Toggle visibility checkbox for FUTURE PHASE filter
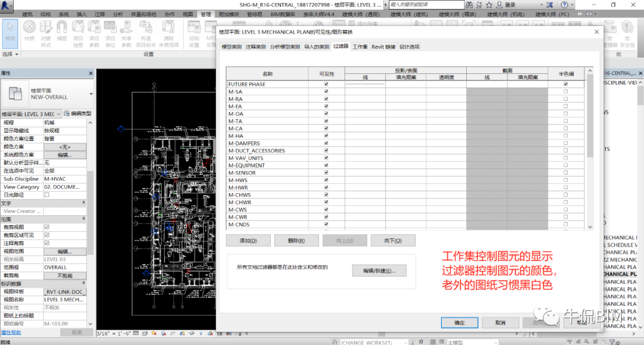644x345 pixels. (x=326, y=83)
